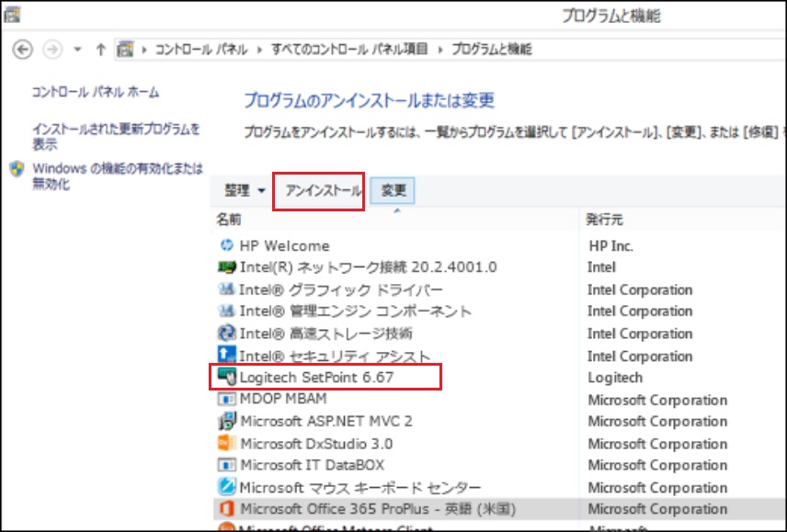Click Microsoft IT DataBOX icon
787x532 pixels.
click(x=226, y=465)
